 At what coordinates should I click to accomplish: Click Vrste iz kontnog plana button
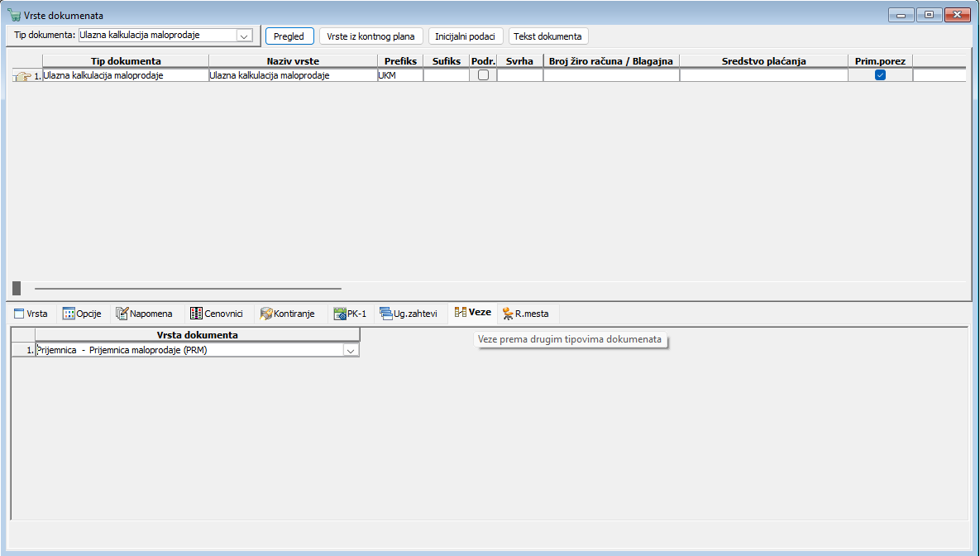click(370, 36)
